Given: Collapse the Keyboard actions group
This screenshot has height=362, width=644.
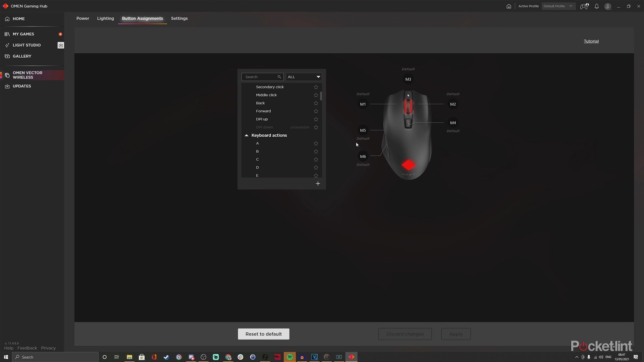Looking at the screenshot, I should (x=247, y=135).
